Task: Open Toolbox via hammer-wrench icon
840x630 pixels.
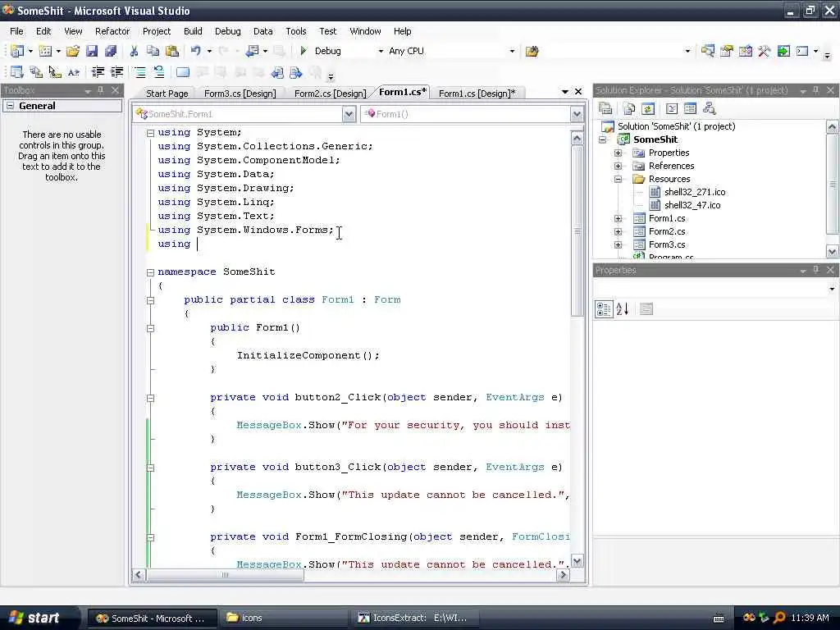Action: point(764,51)
